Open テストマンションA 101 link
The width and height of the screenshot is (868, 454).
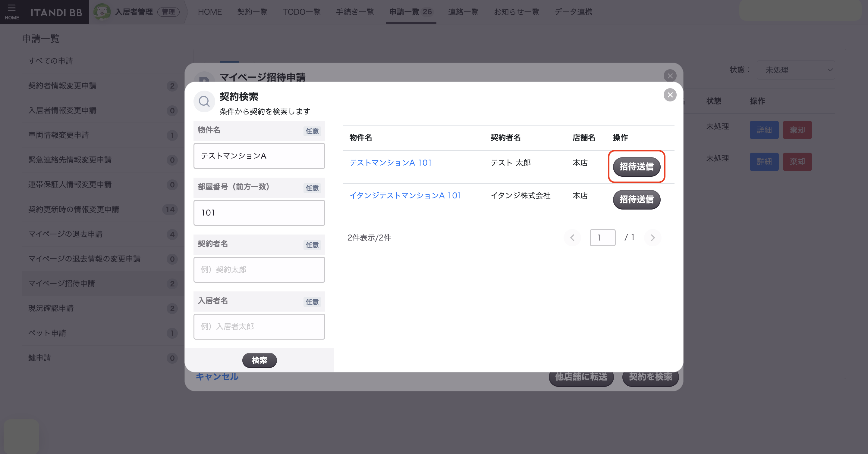coord(390,163)
